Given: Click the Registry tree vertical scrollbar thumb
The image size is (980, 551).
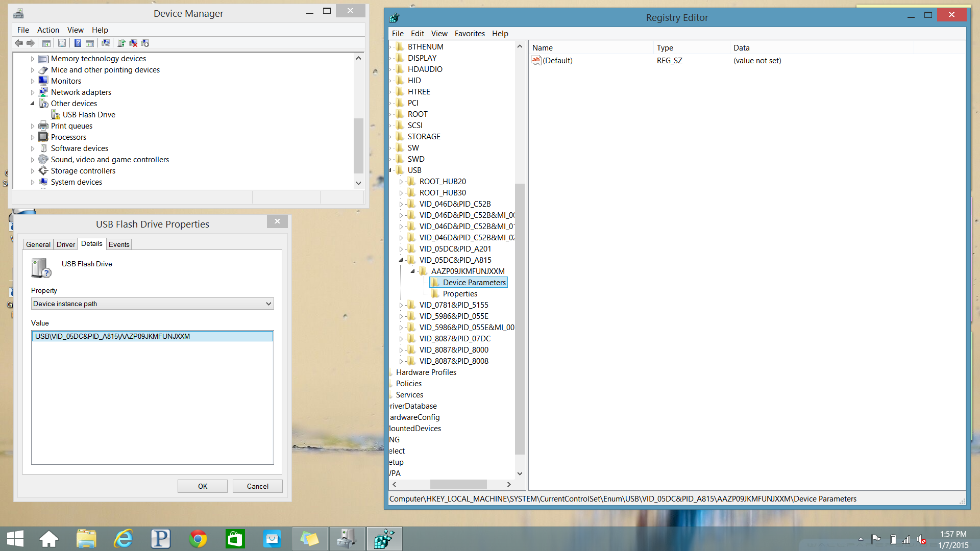Looking at the screenshot, I should [520, 319].
